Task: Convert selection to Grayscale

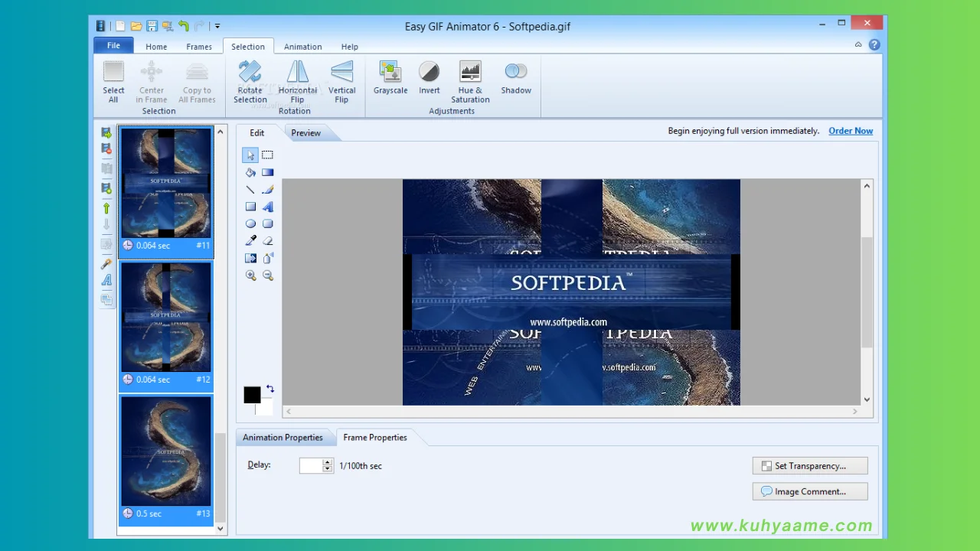Action: click(x=390, y=78)
